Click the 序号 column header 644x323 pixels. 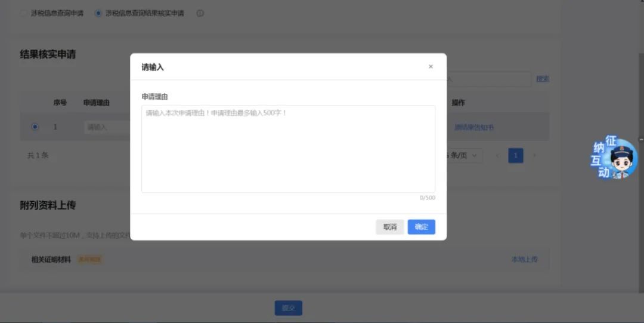tap(60, 103)
